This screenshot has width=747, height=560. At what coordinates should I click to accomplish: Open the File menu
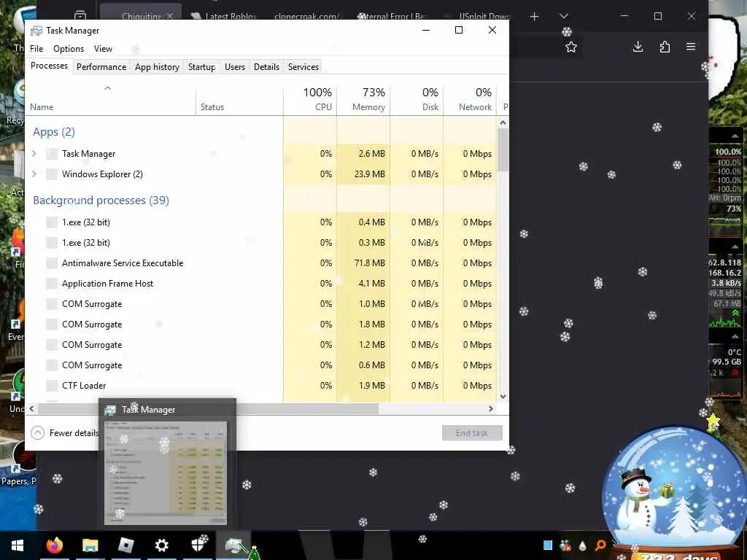coord(36,49)
